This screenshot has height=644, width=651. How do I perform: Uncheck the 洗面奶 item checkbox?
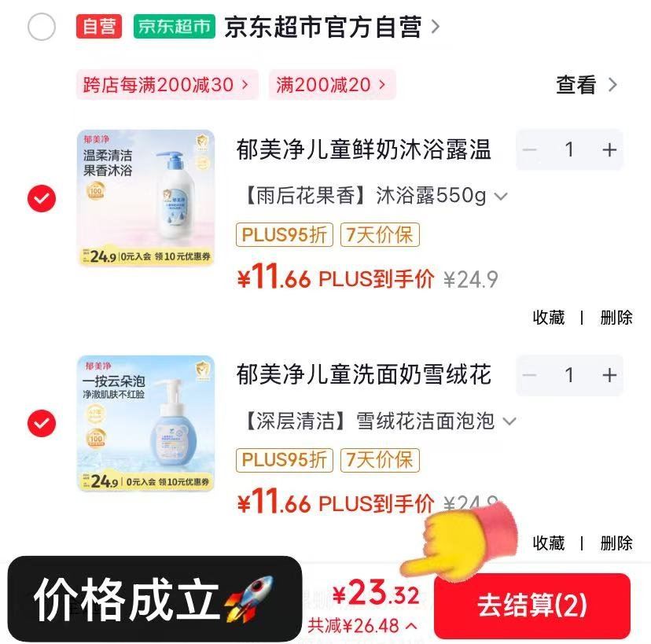pyautogui.click(x=42, y=423)
